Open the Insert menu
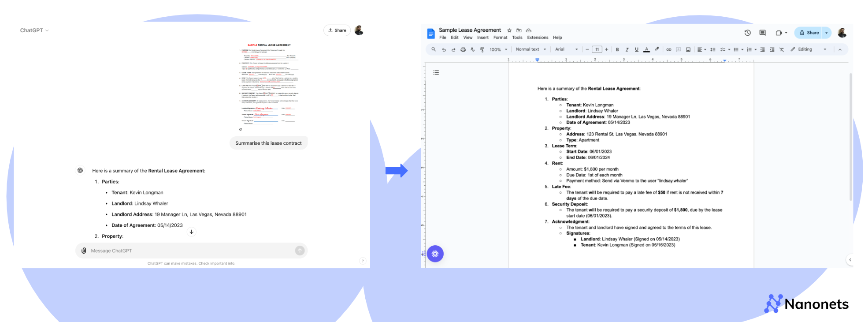Image resolution: width=868 pixels, height=322 pixels. 483,38
